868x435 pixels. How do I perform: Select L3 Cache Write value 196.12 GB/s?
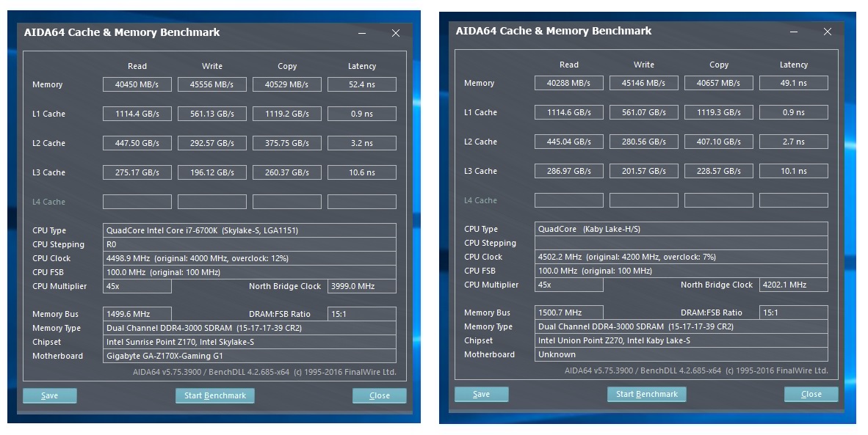(x=212, y=172)
